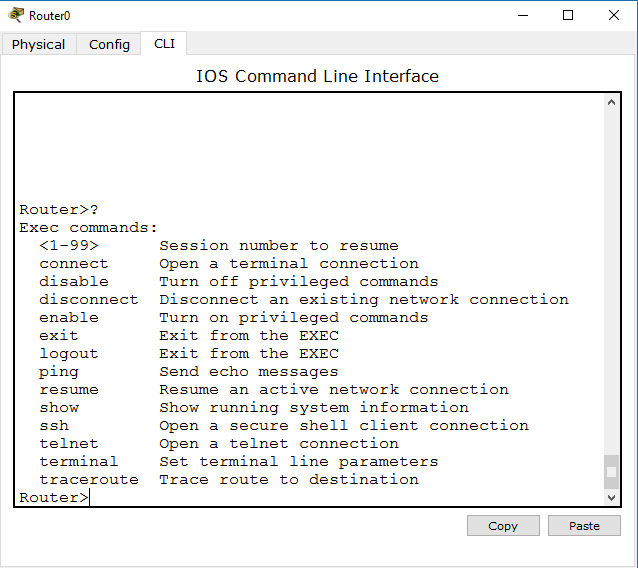Click the 'terminal' command text
The width and height of the screenshot is (638, 568).
tap(79, 461)
